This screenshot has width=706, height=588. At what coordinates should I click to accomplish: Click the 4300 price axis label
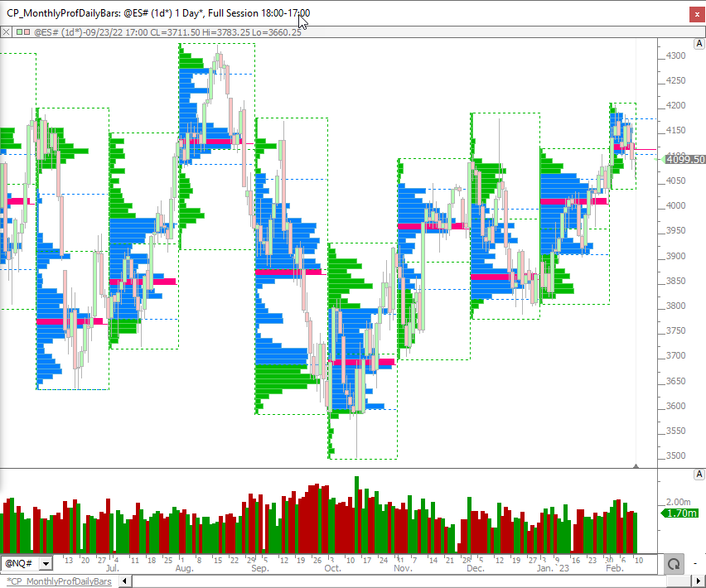[676, 55]
